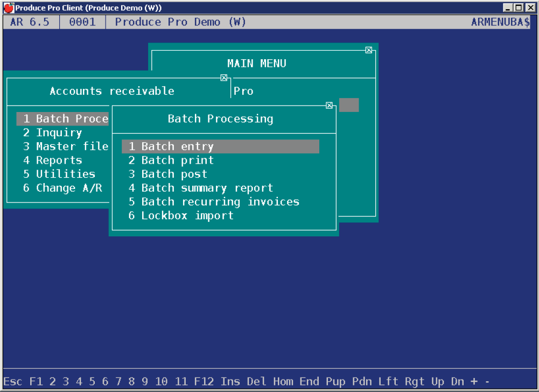Click the 0001 company number cell

[x=82, y=22]
